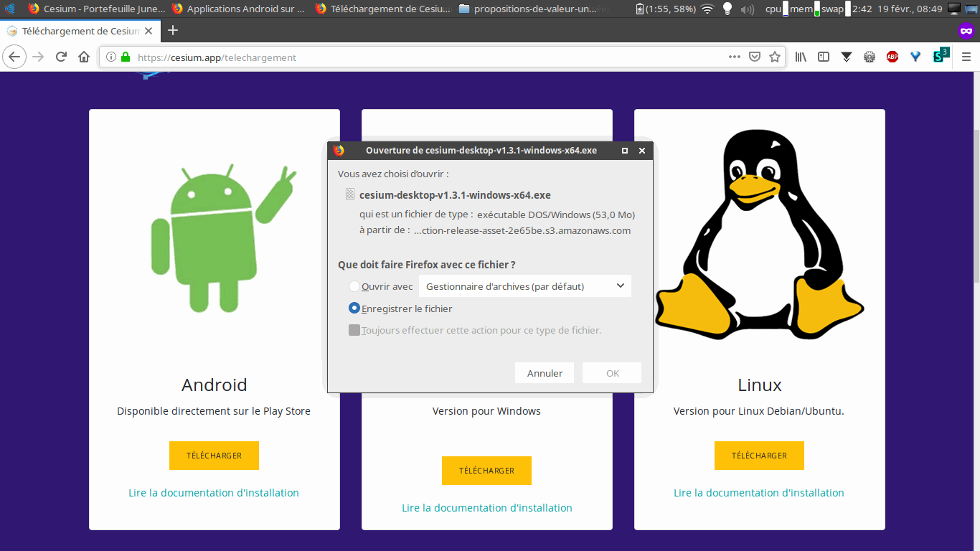
Task: Open the system application menu in the top panel
Action: [9, 9]
